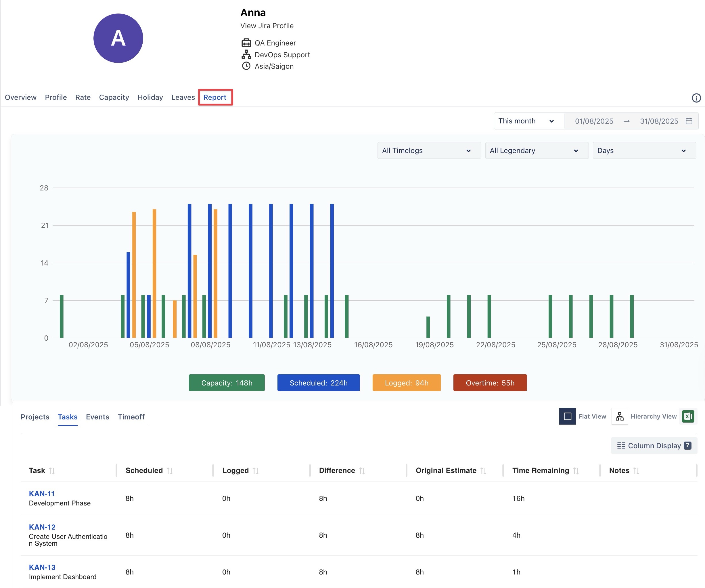Toggle the Scheduled: 224h legend
Screen dimensions: 705x588
click(318, 383)
